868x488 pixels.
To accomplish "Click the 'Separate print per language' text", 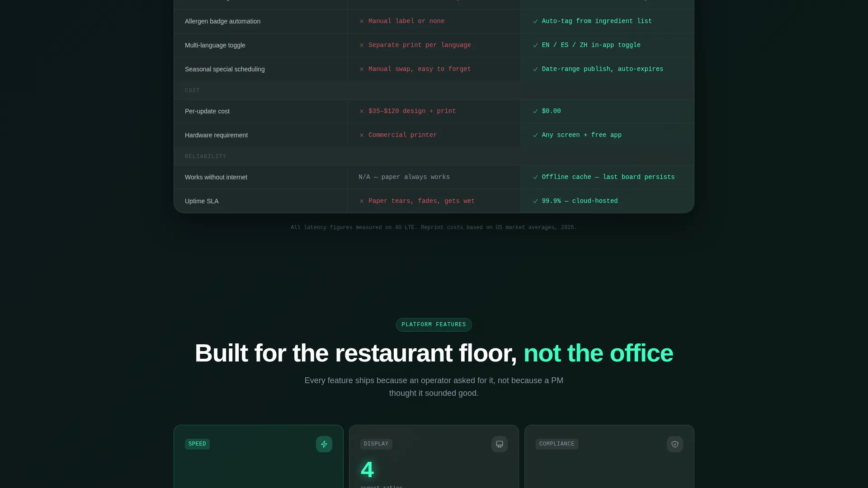I will 420,45.
